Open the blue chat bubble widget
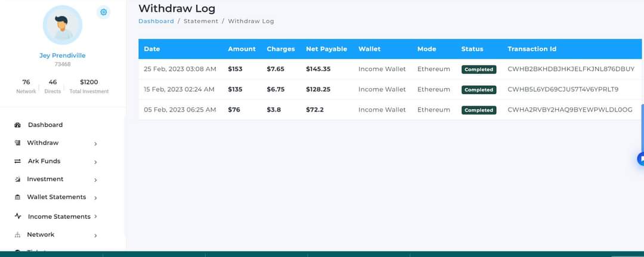This screenshot has height=257, width=644. [x=640, y=159]
